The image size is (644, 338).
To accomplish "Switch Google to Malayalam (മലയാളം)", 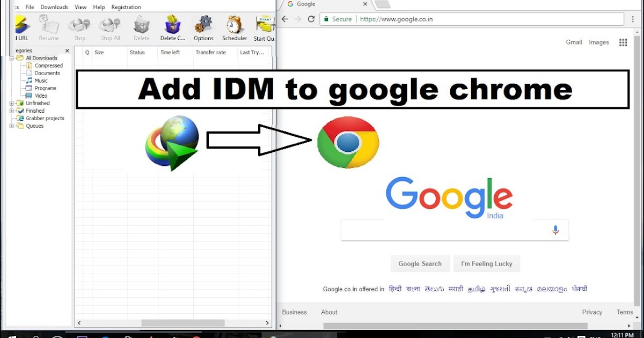I will pos(552,289).
